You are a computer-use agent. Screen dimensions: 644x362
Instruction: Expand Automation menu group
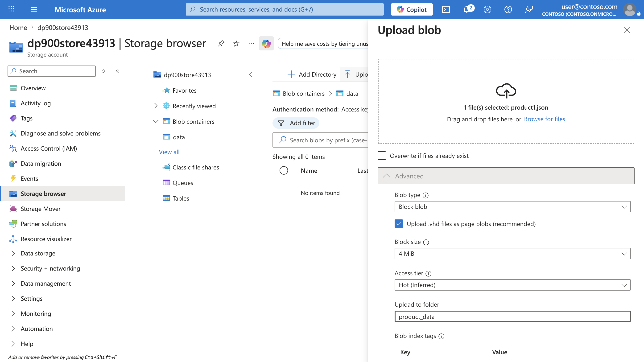(13, 329)
